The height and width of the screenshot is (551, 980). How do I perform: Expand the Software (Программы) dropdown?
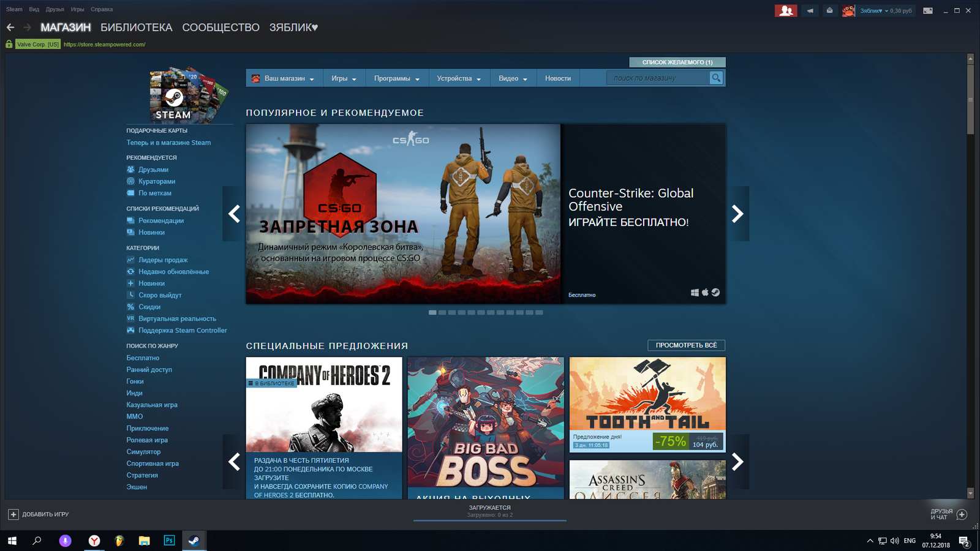pyautogui.click(x=397, y=78)
